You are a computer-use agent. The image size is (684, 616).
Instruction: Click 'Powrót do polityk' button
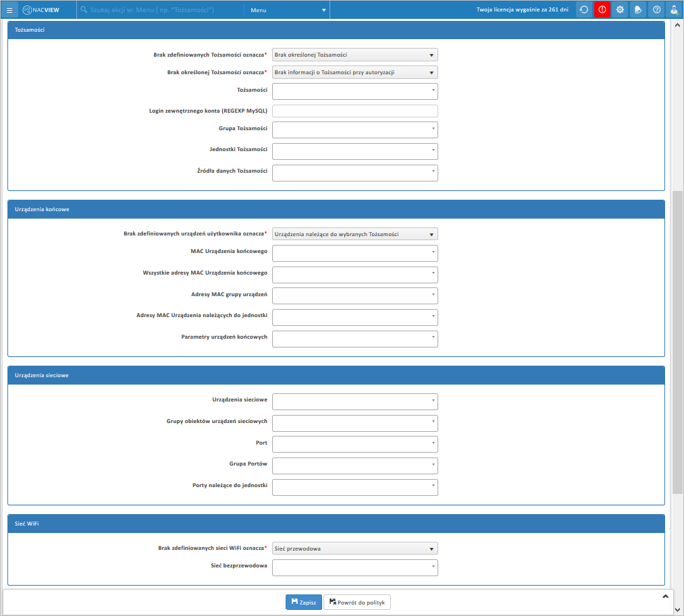tap(357, 602)
